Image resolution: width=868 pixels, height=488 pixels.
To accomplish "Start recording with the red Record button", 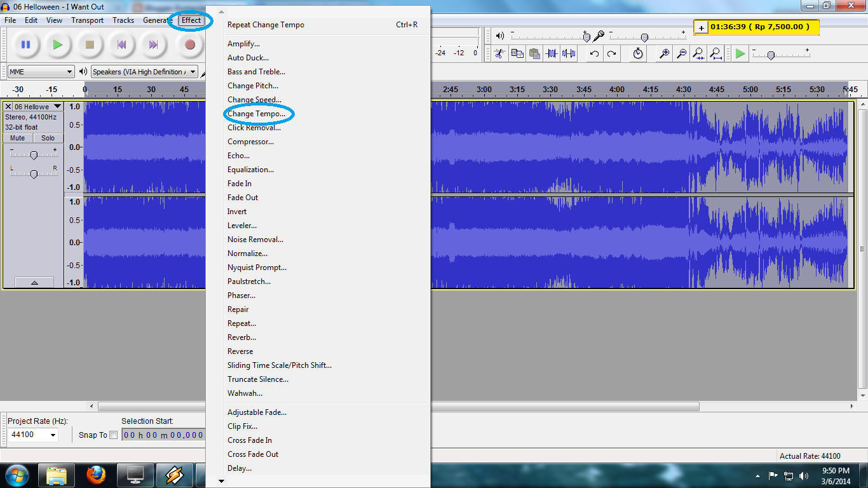I will 189,44.
